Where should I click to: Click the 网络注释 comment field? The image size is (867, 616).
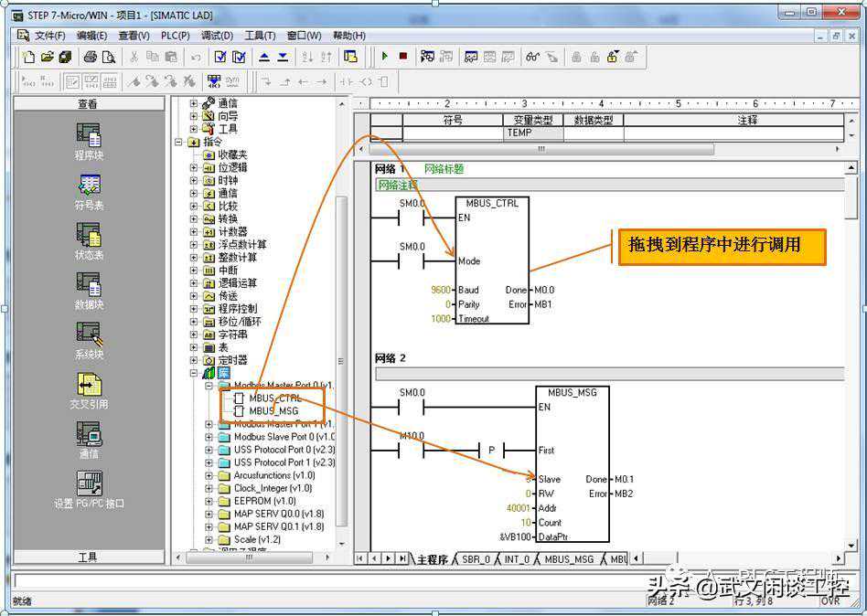pyautogui.click(x=397, y=186)
